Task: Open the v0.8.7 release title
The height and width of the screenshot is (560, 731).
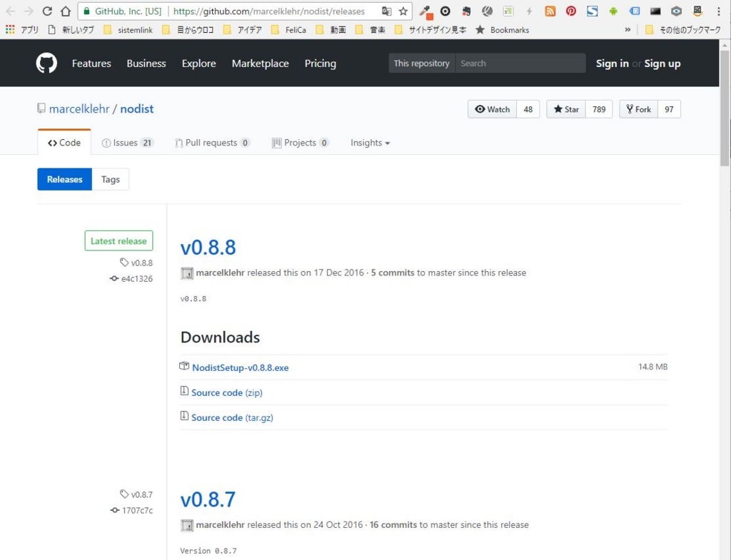Action: point(208,499)
